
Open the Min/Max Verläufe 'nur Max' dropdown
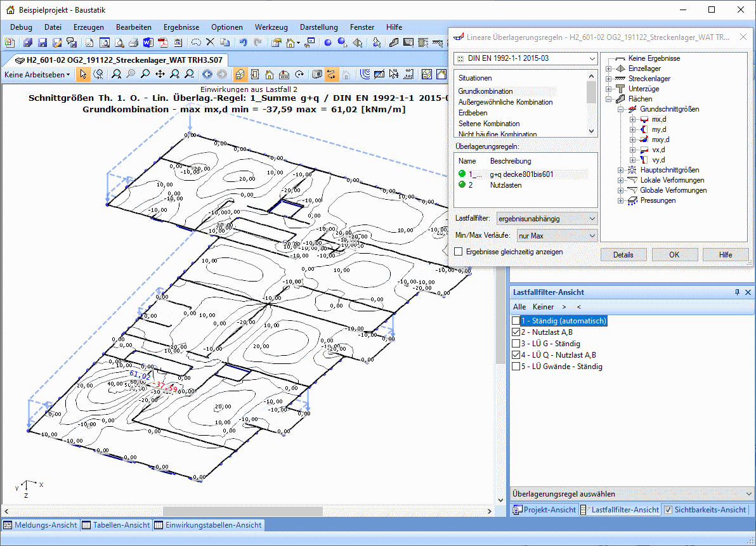[557, 236]
